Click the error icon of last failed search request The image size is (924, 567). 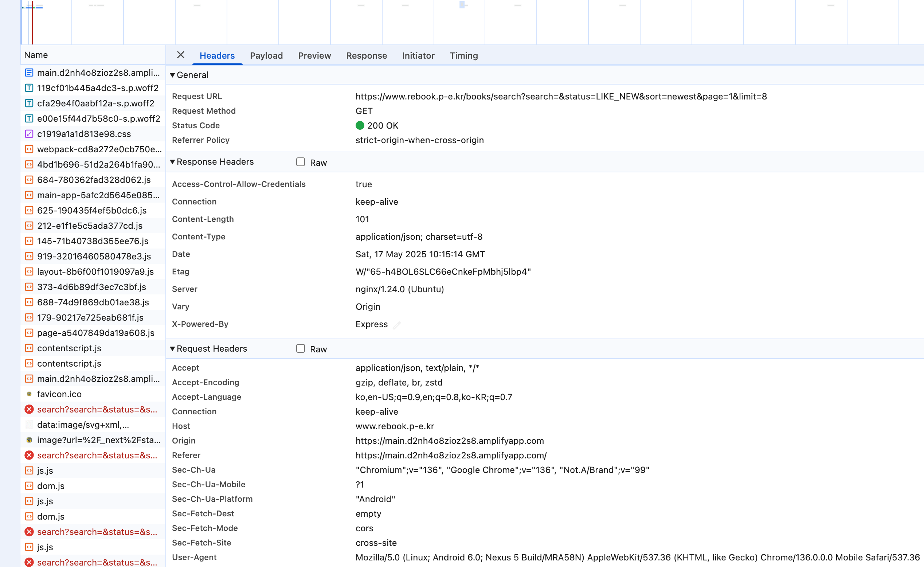[x=29, y=562]
